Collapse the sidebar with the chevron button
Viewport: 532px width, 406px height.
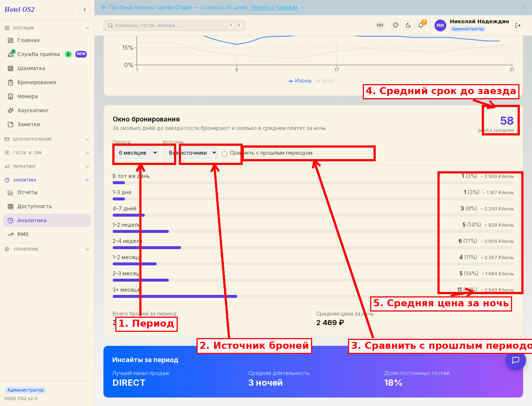[x=85, y=10]
